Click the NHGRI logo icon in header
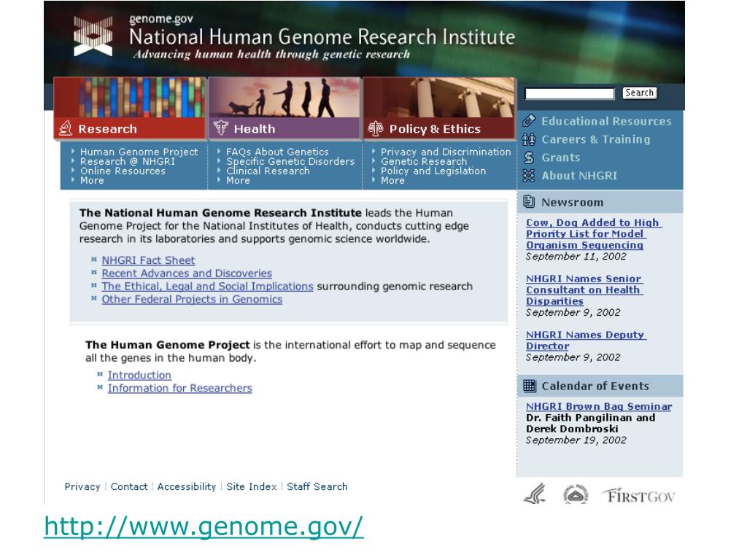Viewport: 747px width, 560px height. pos(93,36)
